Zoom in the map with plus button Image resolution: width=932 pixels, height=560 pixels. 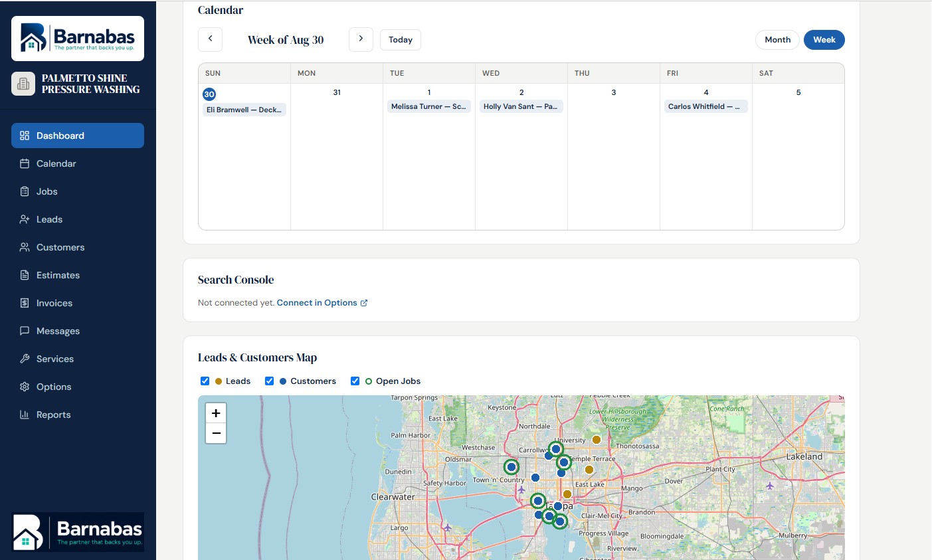tap(216, 413)
